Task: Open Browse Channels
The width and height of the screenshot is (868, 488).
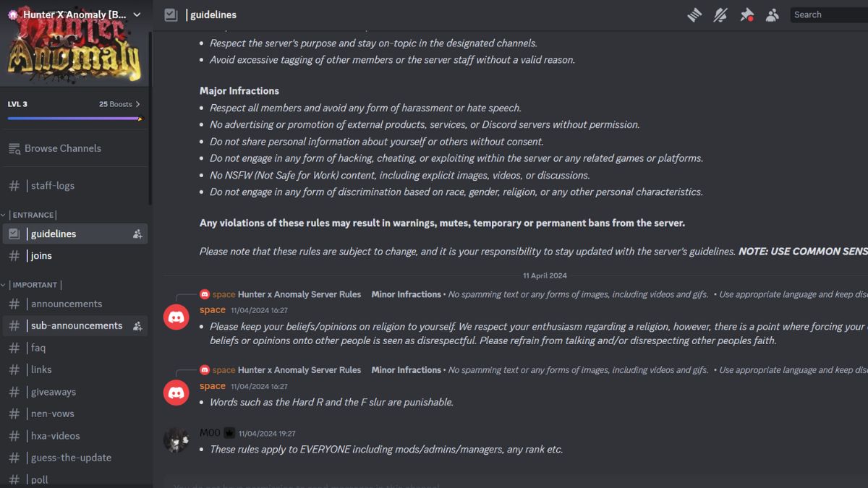Action: coord(61,147)
